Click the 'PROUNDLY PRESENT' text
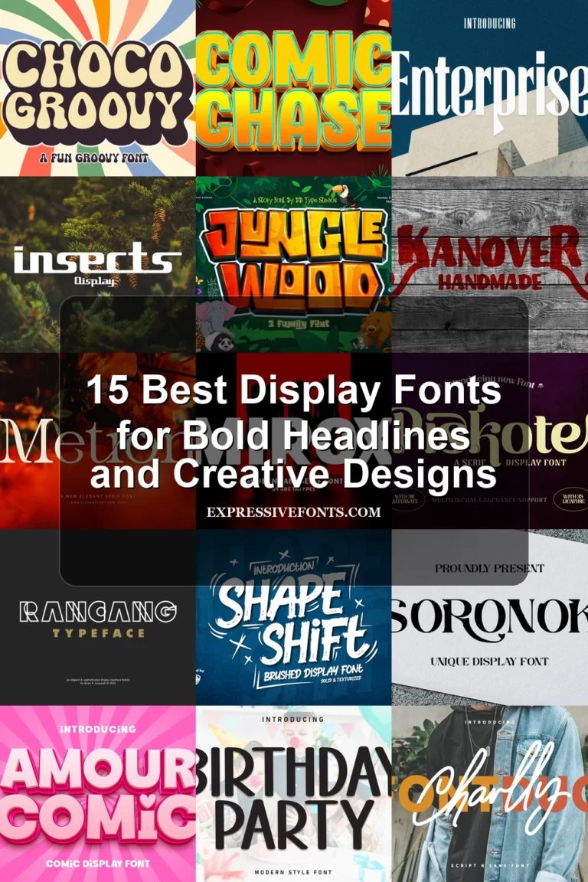588x882 pixels. coord(489,569)
